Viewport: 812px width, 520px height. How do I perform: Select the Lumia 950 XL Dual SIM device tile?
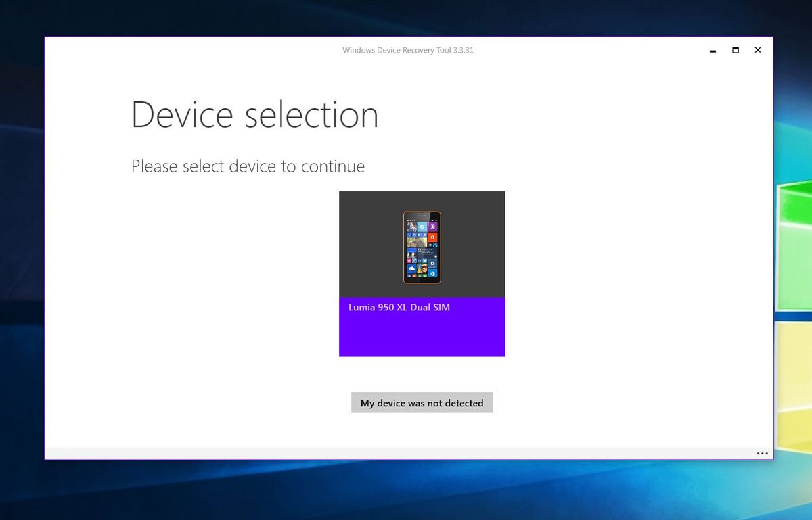pos(422,273)
